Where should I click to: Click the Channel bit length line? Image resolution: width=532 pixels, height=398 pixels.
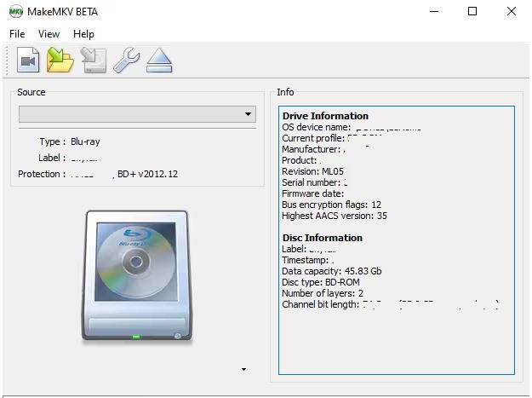390,304
